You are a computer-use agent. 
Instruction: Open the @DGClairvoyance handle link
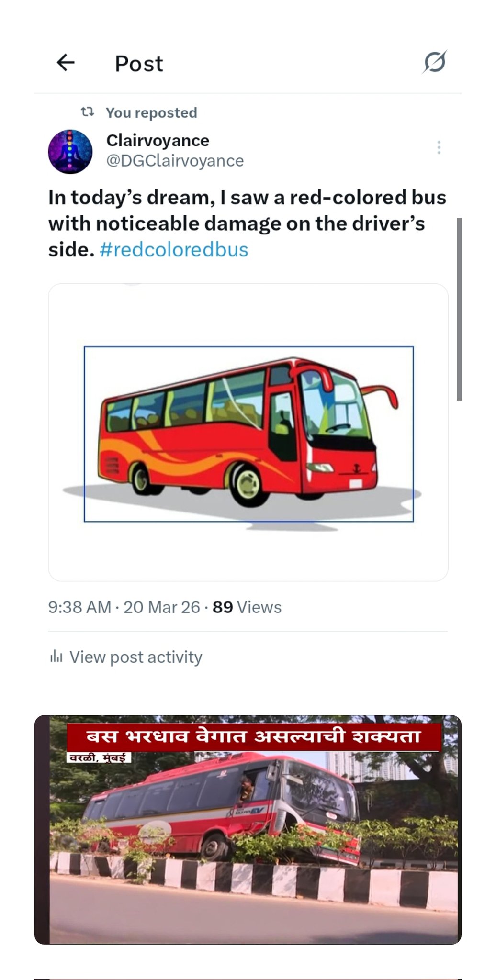click(175, 161)
